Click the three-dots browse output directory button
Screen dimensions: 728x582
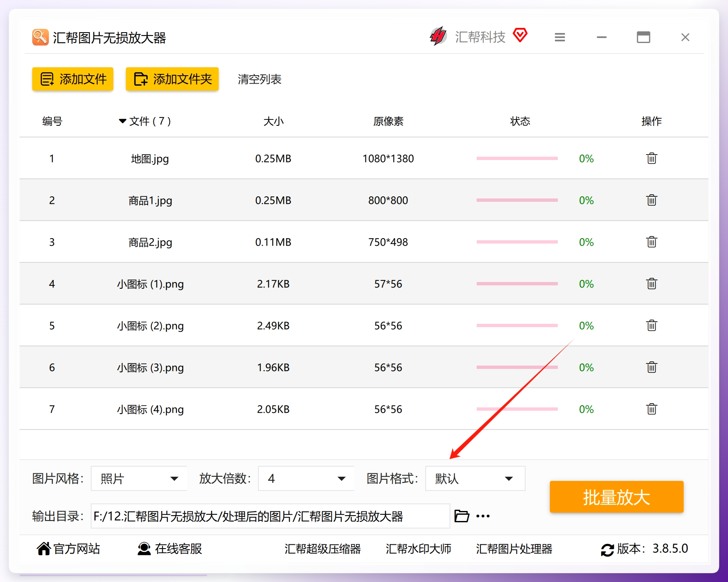pyautogui.click(x=483, y=516)
